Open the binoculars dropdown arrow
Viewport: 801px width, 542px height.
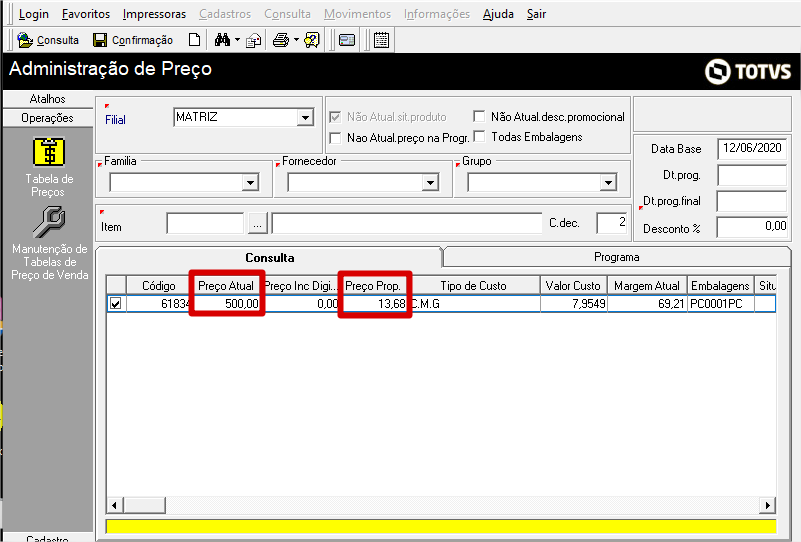[238, 40]
